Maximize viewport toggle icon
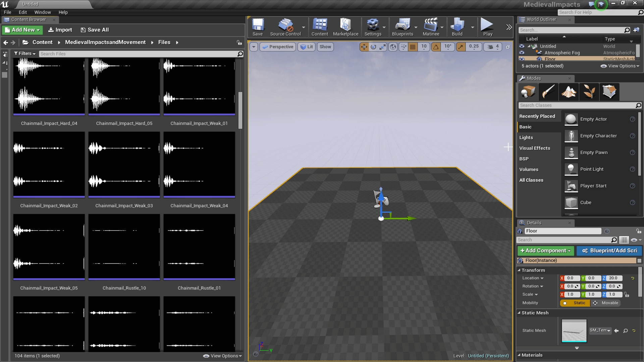Image resolution: width=644 pixels, height=362 pixels. (508, 47)
